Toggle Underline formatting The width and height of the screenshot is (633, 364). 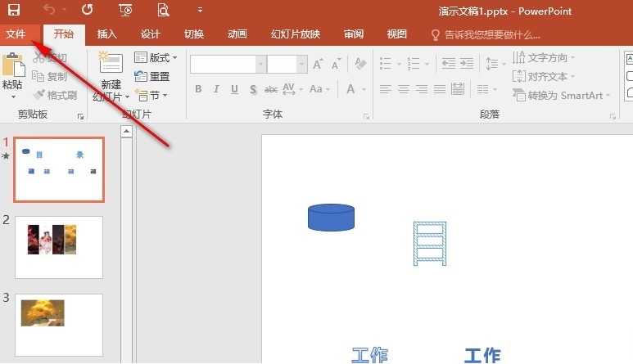[235, 89]
